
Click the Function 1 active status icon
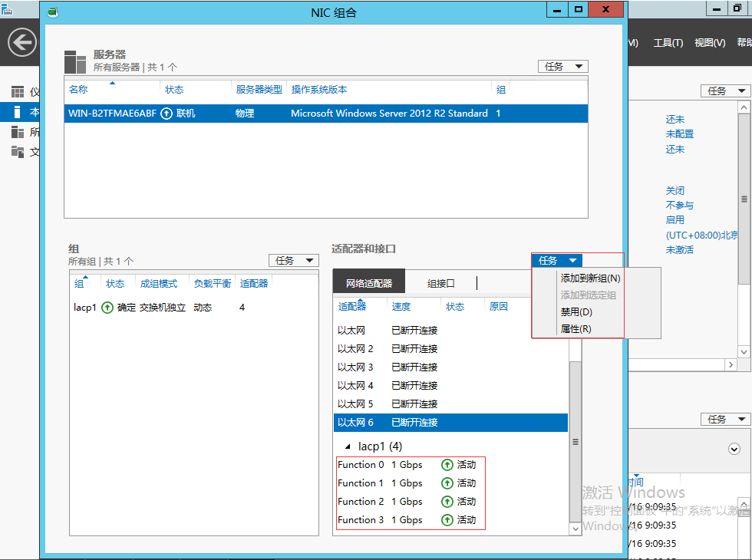[447, 483]
